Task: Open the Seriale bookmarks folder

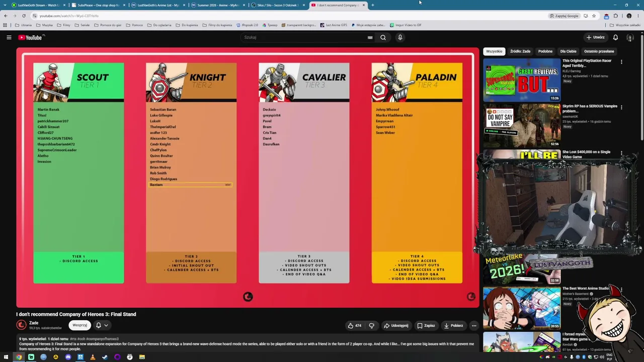Action: coord(82,25)
